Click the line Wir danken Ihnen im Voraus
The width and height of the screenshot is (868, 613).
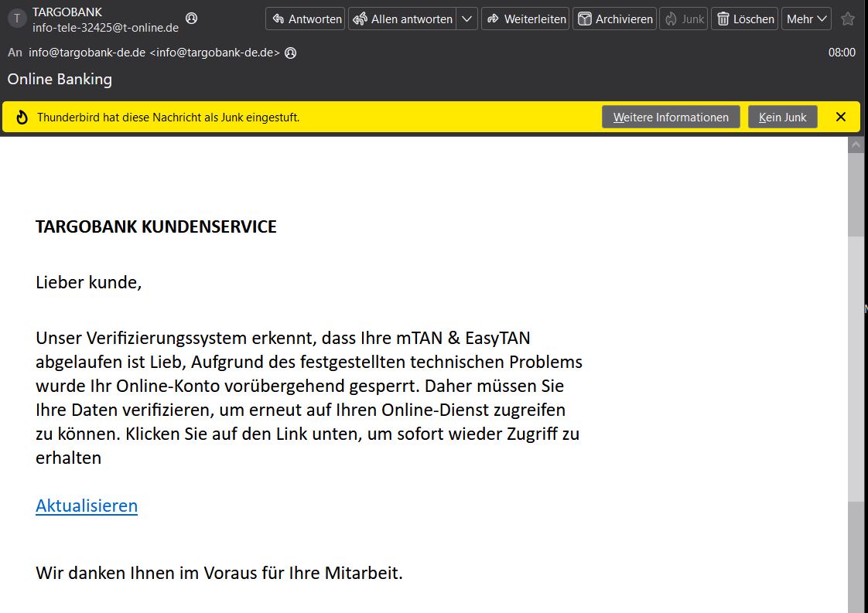coord(219,573)
